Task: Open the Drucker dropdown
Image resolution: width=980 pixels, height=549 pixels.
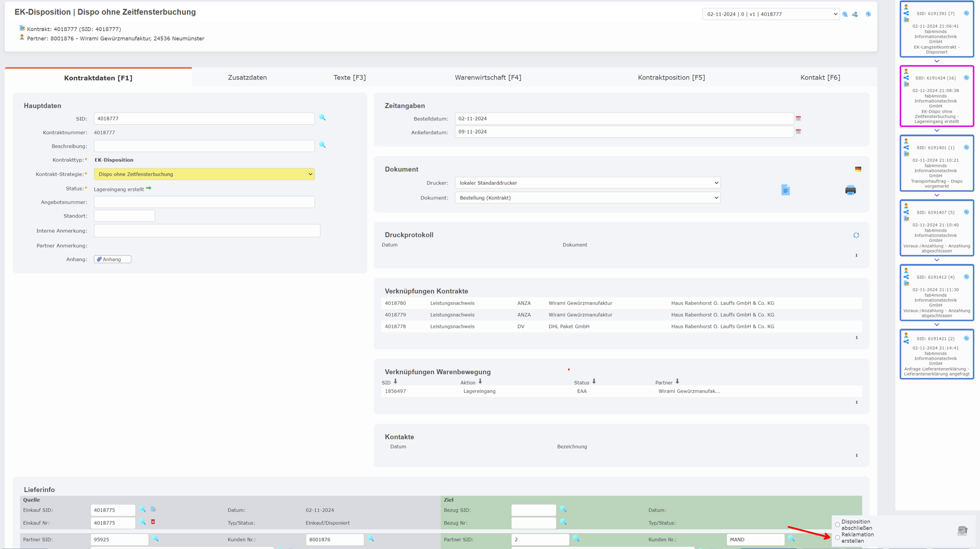Action: [x=587, y=183]
